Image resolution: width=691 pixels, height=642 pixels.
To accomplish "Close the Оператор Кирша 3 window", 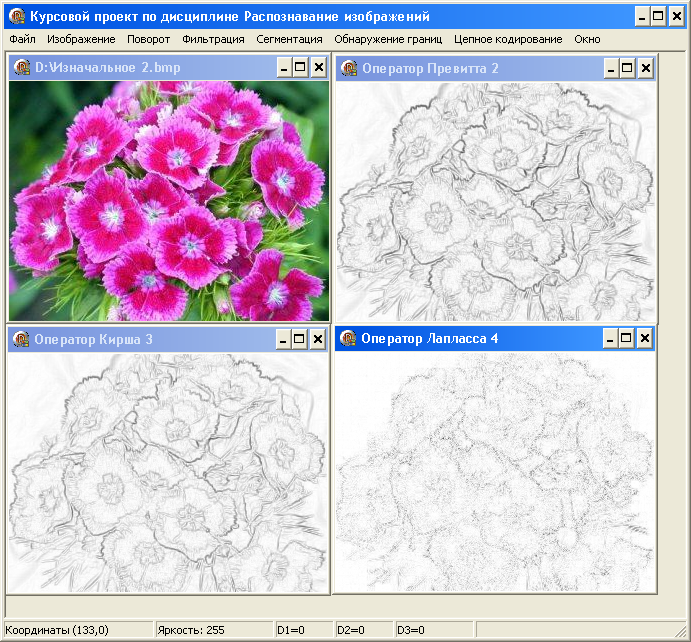I will click(318, 340).
